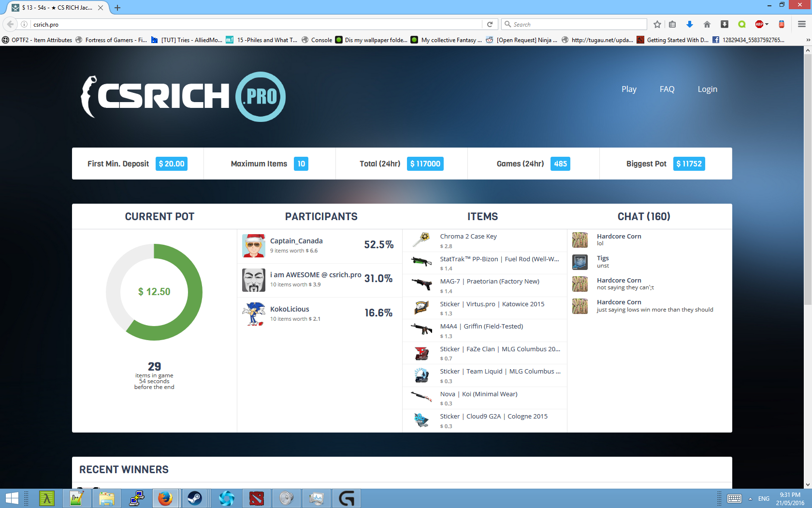Bookmark this page with the star icon
Screen dimensions: 812x508
(x=657, y=24)
